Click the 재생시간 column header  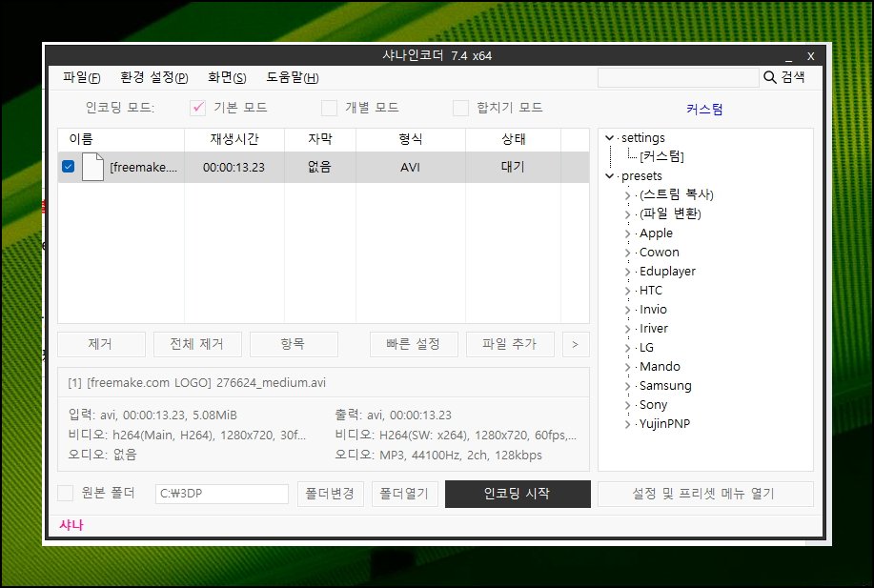234,139
